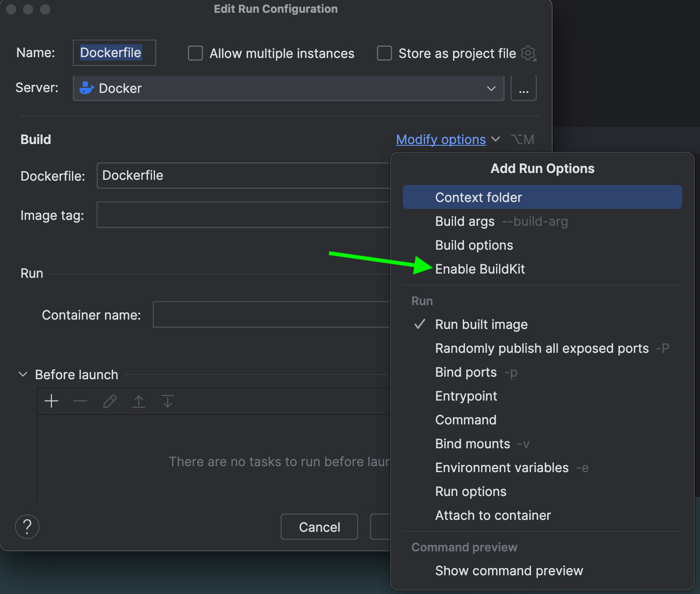700x594 pixels.
Task: Open help with the question mark icon
Action: 27,527
